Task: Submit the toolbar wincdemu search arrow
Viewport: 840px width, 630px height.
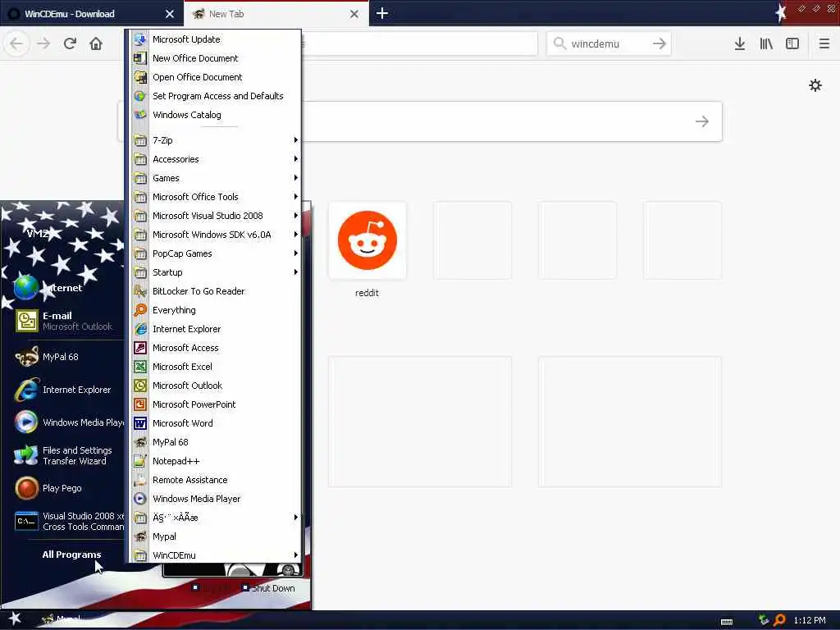Action: click(660, 43)
